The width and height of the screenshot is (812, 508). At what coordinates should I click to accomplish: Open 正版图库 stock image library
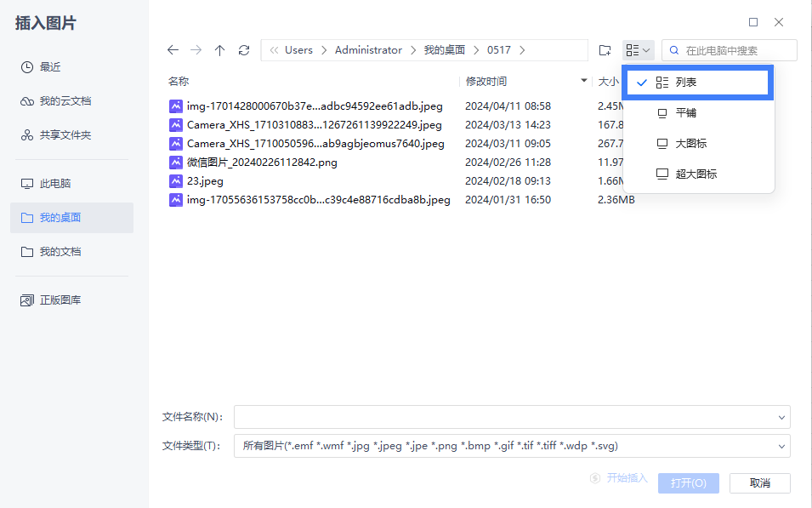tap(60, 300)
